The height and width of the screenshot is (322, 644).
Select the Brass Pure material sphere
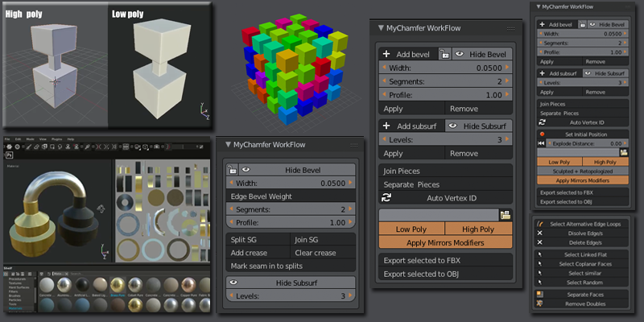point(118,284)
